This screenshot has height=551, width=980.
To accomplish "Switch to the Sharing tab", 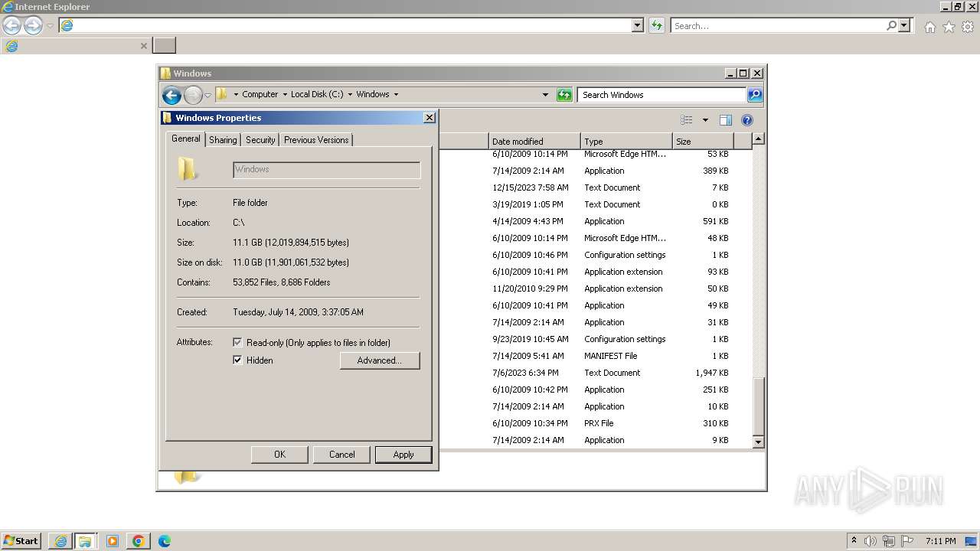I will pyautogui.click(x=223, y=140).
